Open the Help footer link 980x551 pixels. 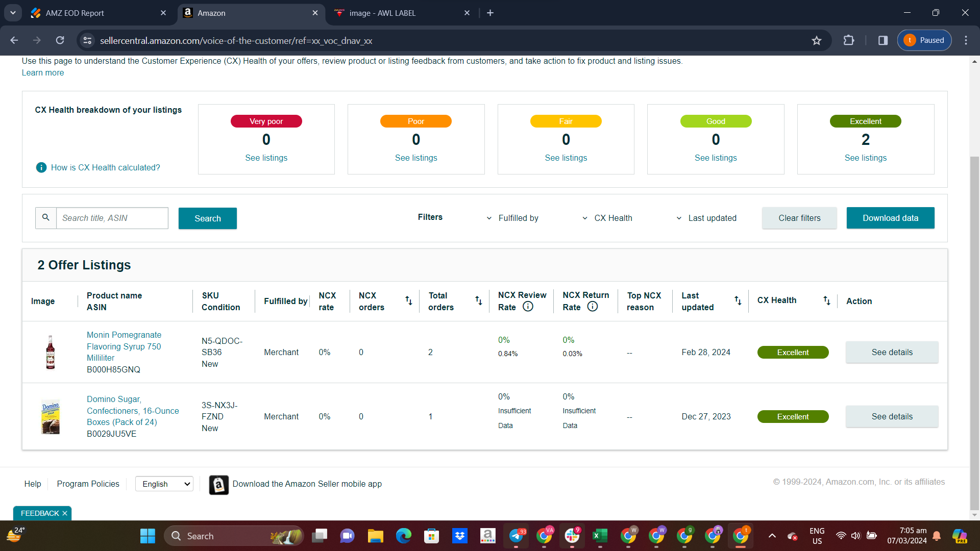click(33, 484)
